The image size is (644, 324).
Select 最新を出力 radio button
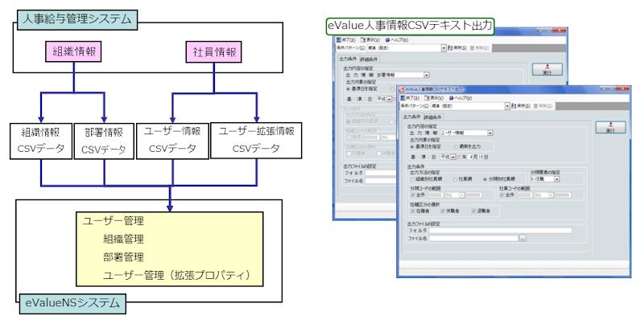(456, 146)
